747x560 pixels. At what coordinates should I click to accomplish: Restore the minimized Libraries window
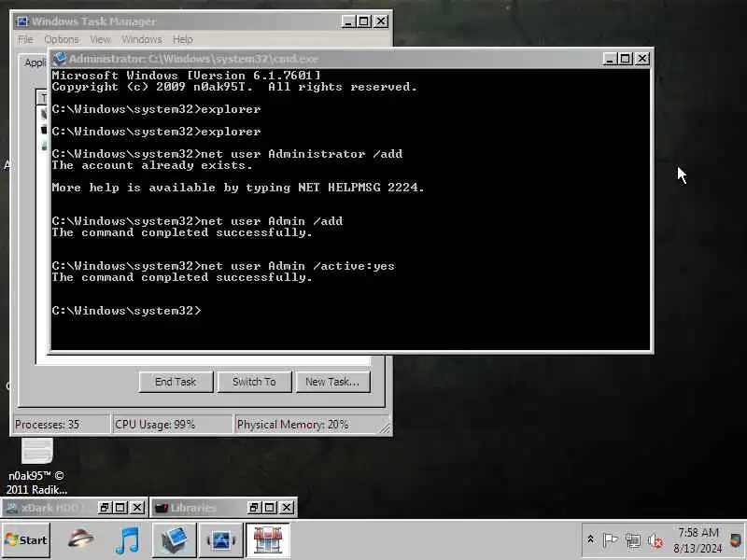(253, 508)
